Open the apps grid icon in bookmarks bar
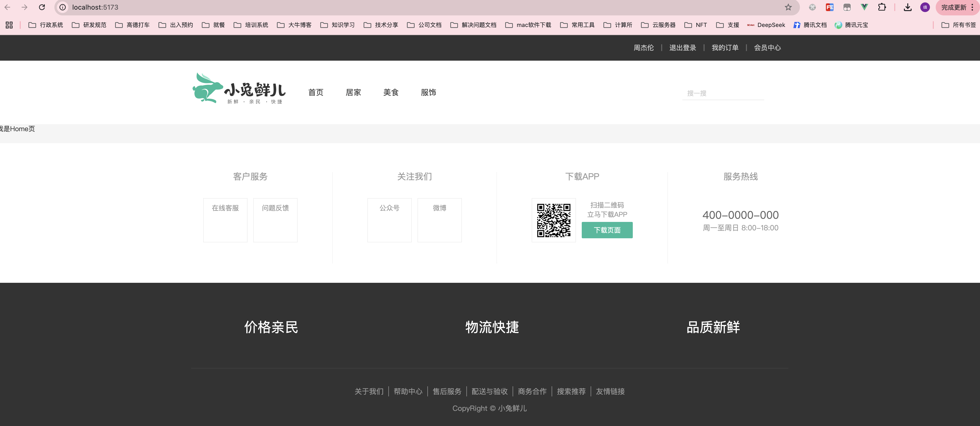The image size is (980, 426). (9, 25)
